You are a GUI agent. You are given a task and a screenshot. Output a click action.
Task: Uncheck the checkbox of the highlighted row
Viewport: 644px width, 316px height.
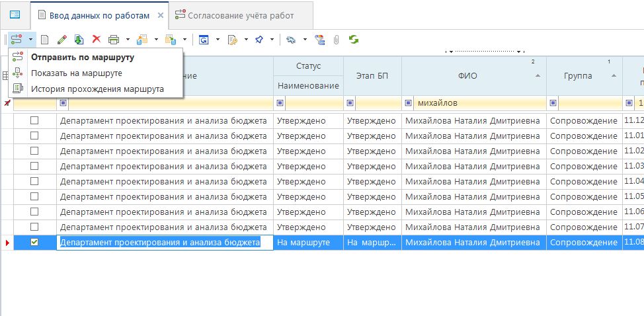[x=34, y=243]
